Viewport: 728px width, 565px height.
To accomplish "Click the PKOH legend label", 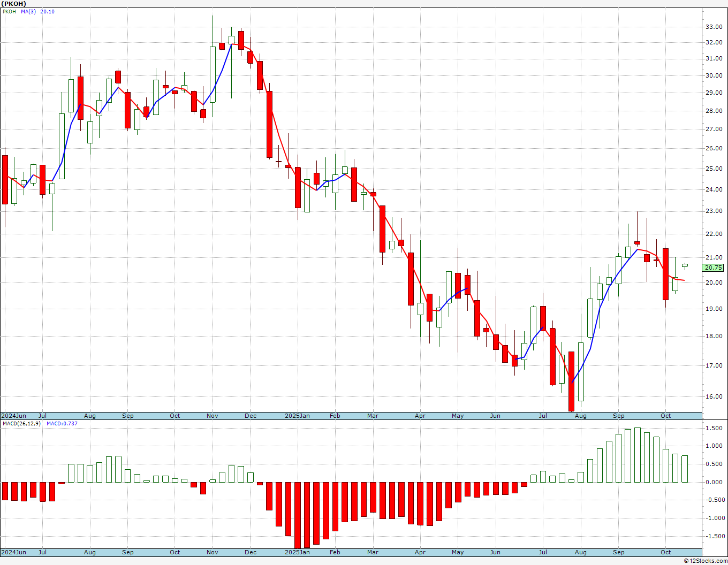I will click(x=9, y=12).
